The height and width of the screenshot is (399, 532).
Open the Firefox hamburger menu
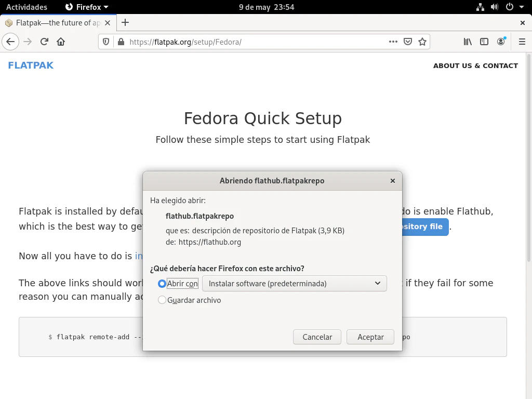coord(522,42)
